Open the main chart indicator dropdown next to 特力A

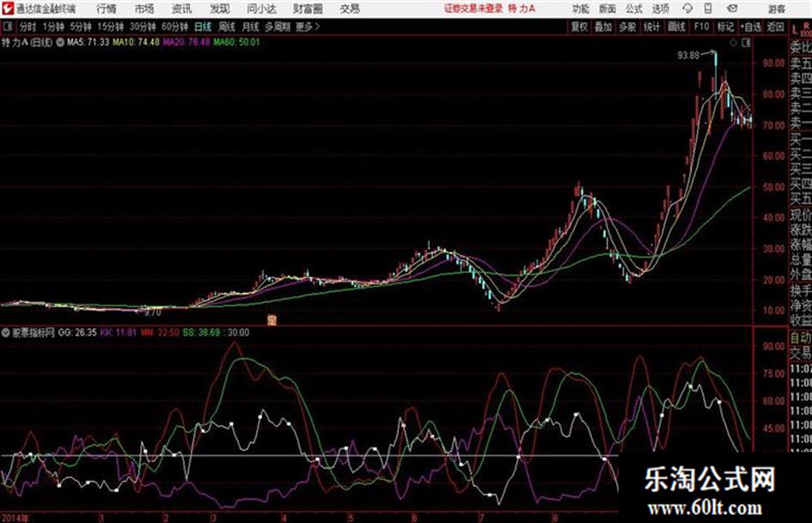coord(60,42)
